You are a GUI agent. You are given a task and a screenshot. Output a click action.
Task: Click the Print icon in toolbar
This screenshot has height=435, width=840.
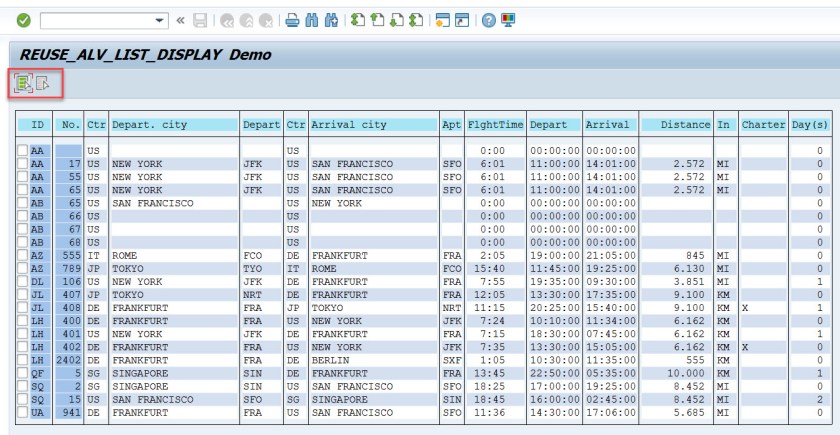click(x=293, y=19)
